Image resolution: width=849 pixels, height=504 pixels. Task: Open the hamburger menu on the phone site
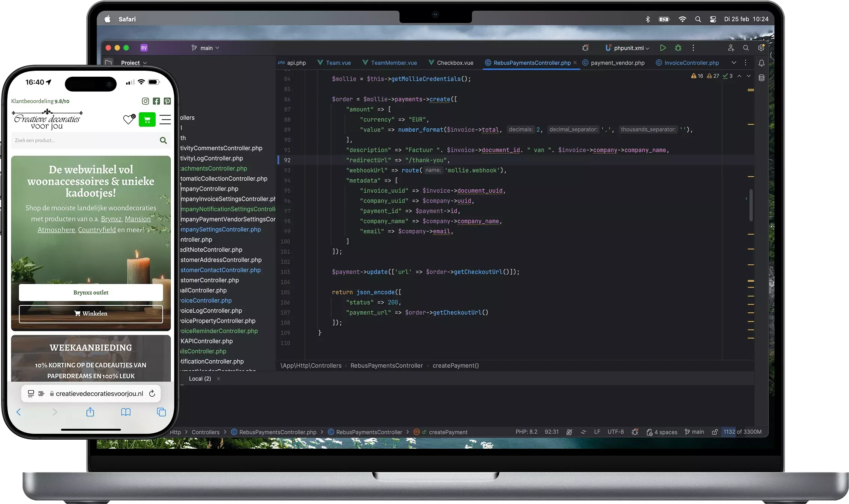click(165, 119)
